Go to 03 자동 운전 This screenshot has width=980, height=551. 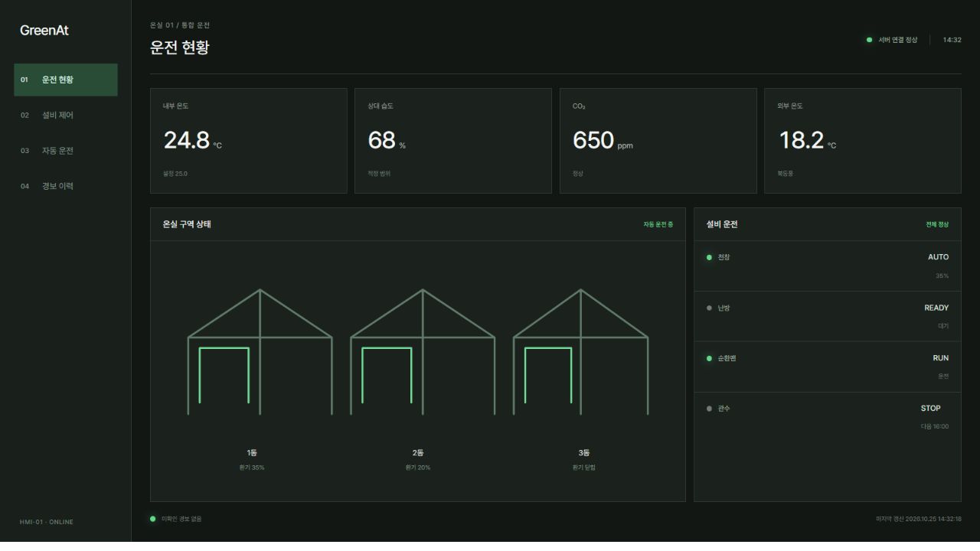66,151
